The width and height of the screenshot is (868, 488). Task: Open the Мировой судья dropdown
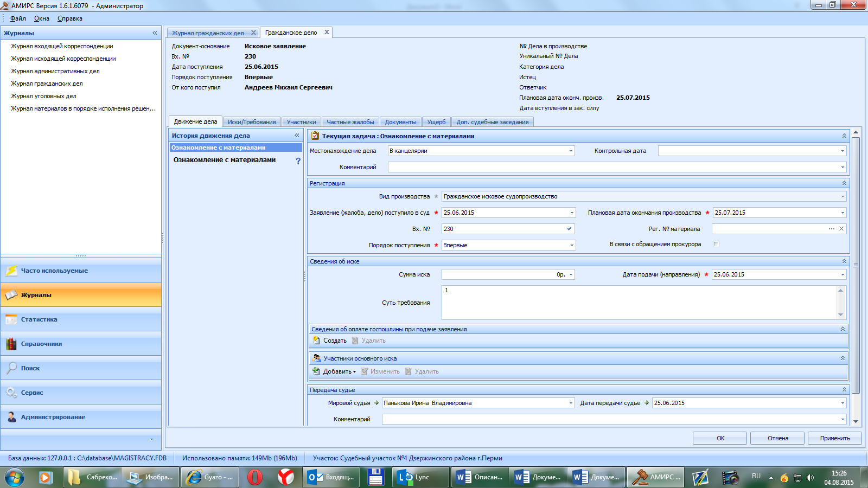pos(571,403)
